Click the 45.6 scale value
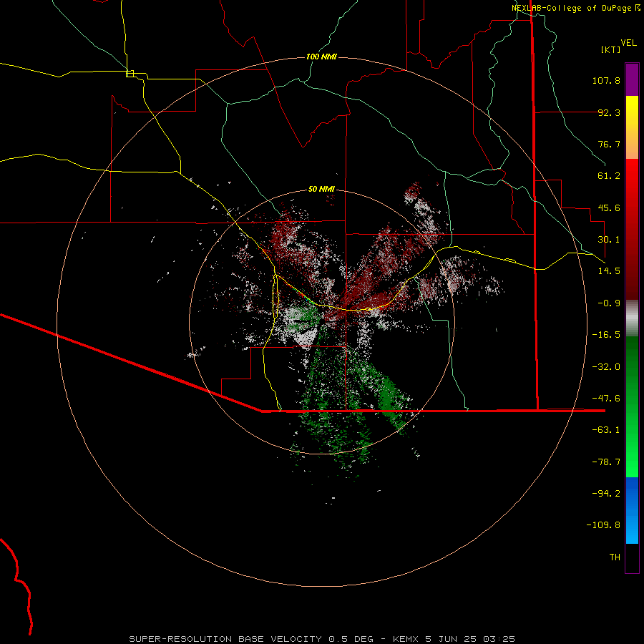This screenshot has height=644, width=644. pyautogui.click(x=609, y=208)
